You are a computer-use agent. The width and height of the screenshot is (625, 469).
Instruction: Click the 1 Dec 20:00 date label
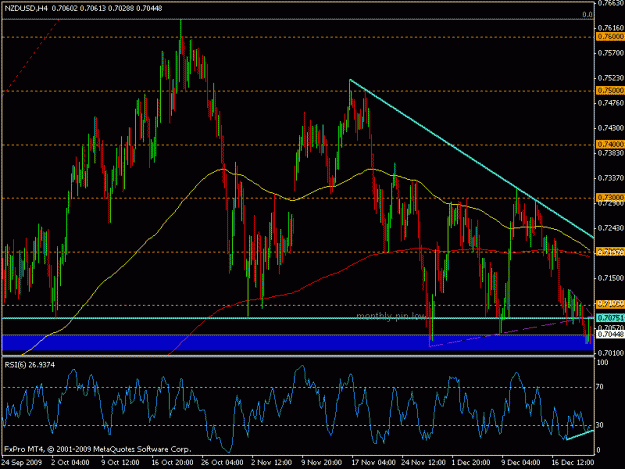click(x=471, y=462)
